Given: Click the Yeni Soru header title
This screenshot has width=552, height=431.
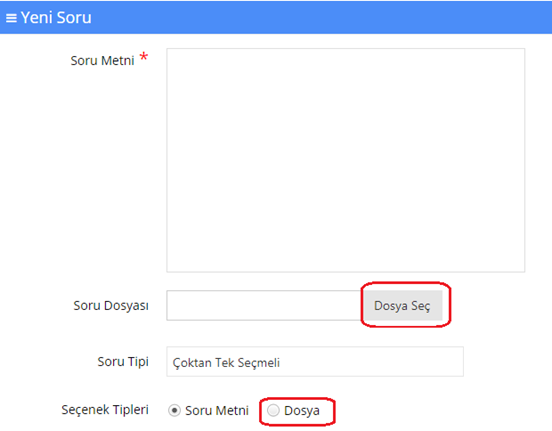Looking at the screenshot, I should 56,18.
